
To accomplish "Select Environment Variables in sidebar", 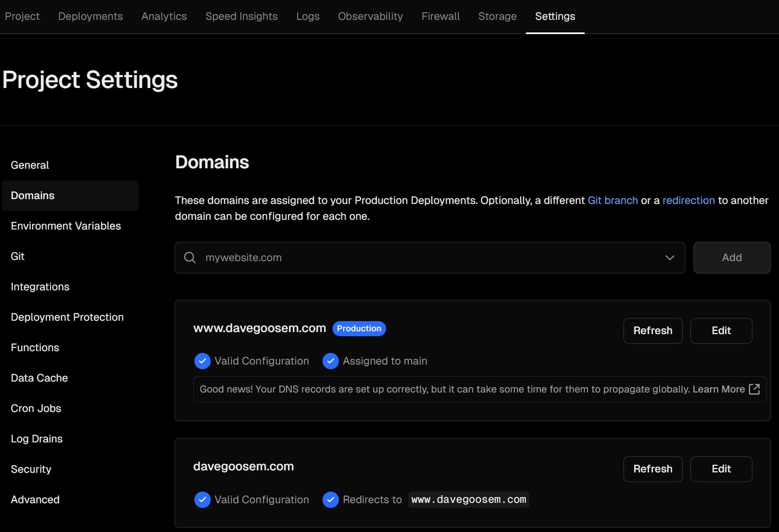I will coord(66,226).
